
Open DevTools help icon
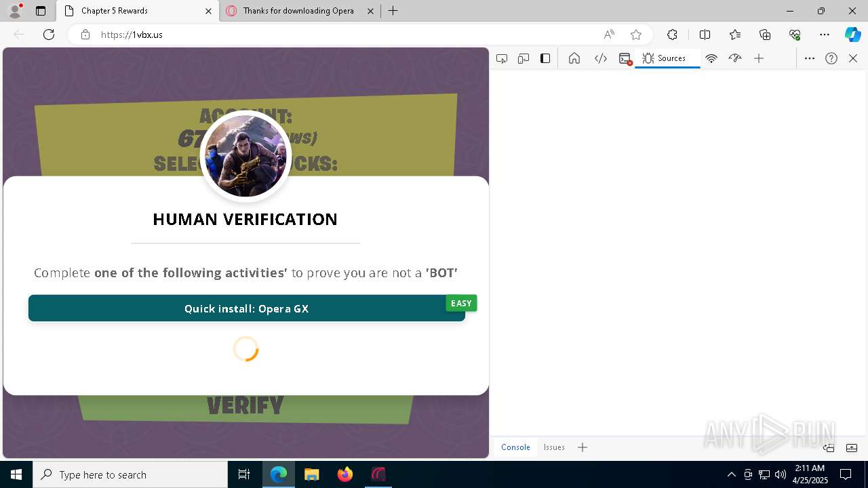point(831,58)
